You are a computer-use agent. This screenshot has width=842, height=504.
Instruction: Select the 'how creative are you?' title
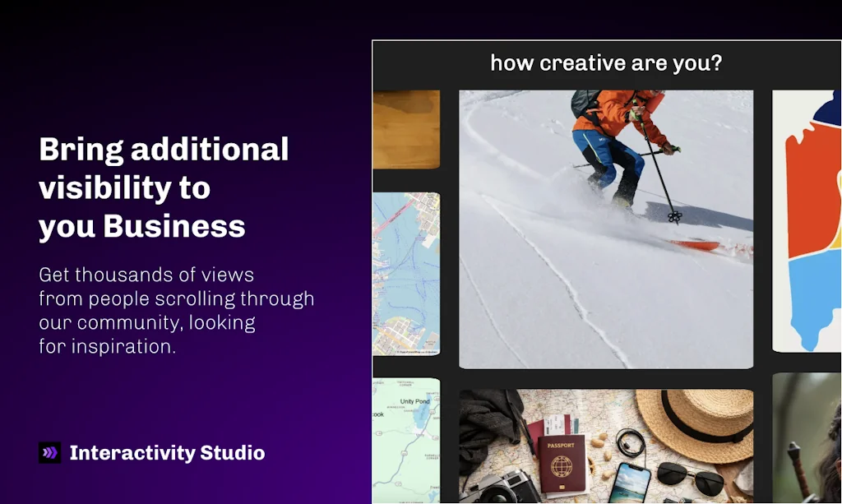tap(607, 62)
